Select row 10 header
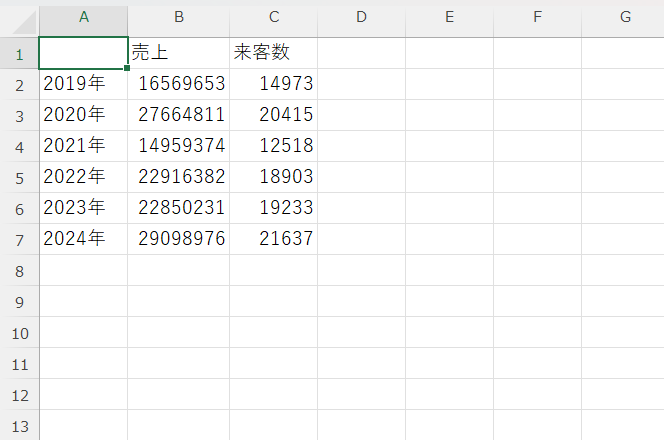Viewport: 664px width, 440px height. click(x=19, y=332)
